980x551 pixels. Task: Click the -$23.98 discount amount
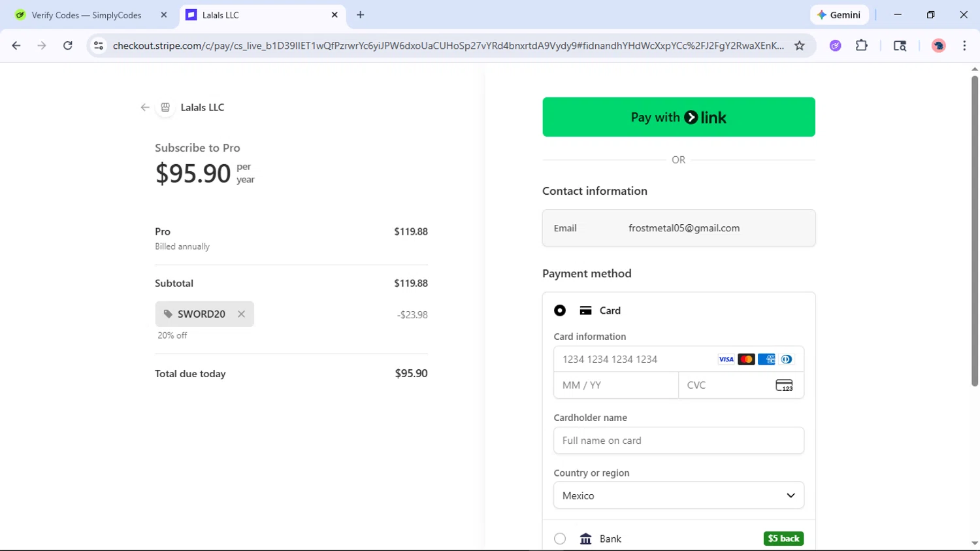pyautogui.click(x=412, y=315)
